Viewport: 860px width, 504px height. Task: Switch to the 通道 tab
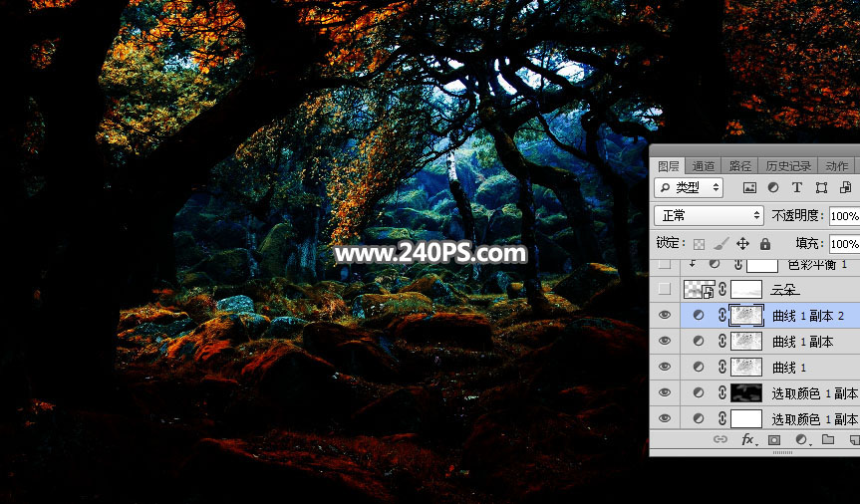pos(704,166)
